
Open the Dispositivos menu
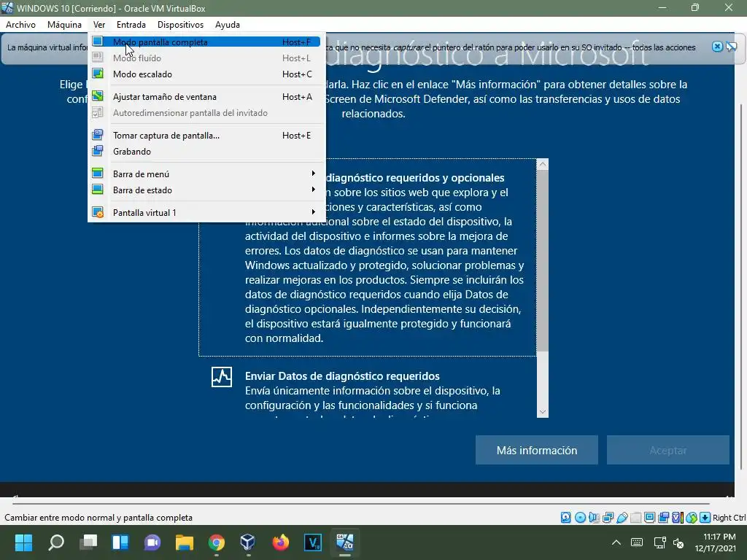[181, 25]
